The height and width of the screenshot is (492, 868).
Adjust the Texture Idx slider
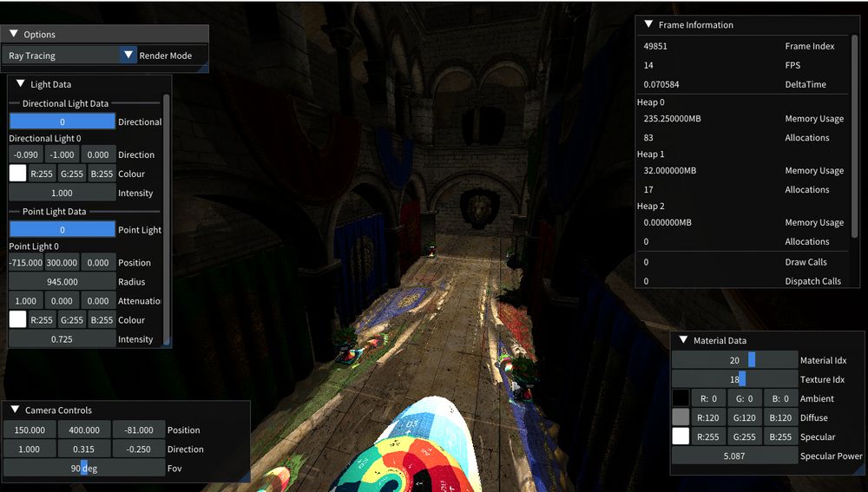tap(734, 379)
